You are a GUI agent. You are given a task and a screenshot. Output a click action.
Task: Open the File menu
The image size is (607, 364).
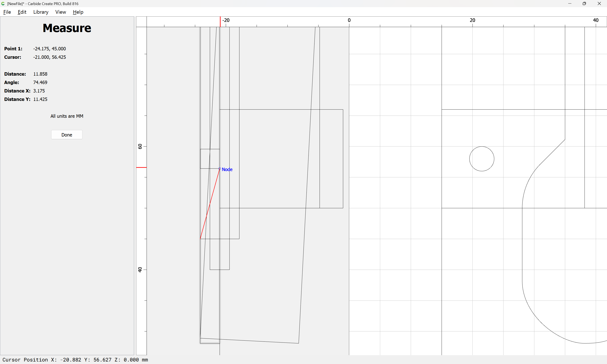tap(7, 12)
